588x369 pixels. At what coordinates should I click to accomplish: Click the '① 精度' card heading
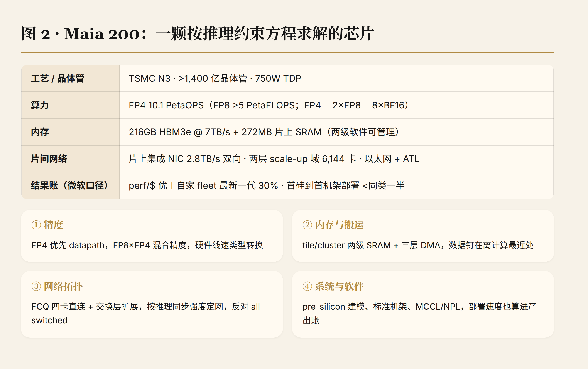47,225
